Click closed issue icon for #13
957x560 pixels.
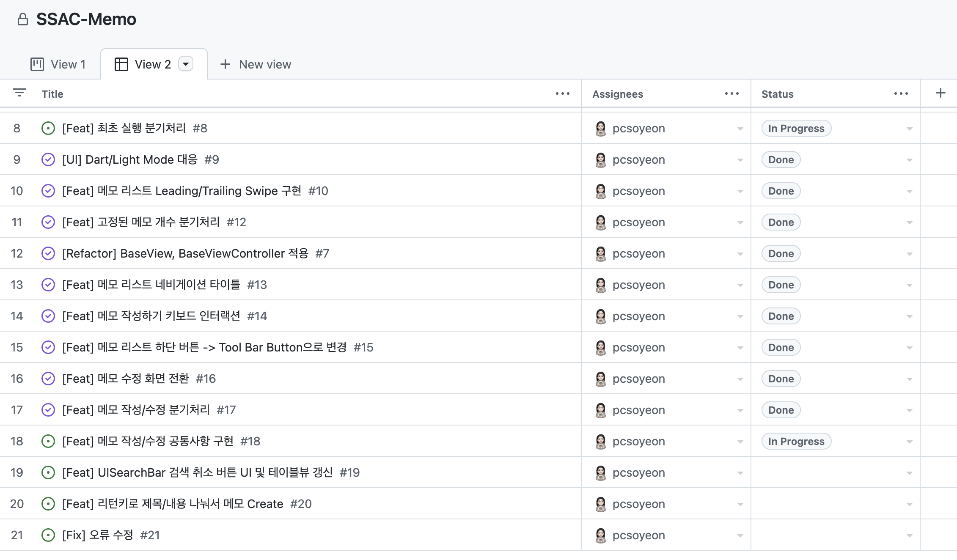pyautogui.click(x=48, y=285)
